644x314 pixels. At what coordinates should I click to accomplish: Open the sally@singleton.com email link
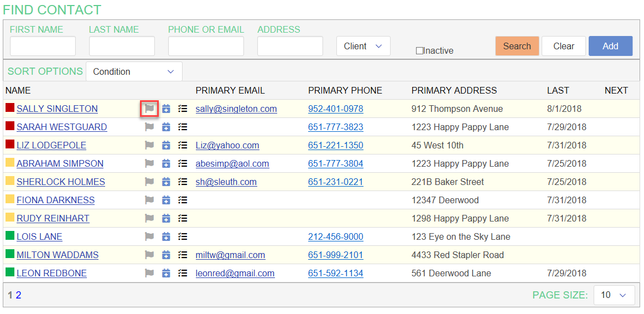click(236, 109)
